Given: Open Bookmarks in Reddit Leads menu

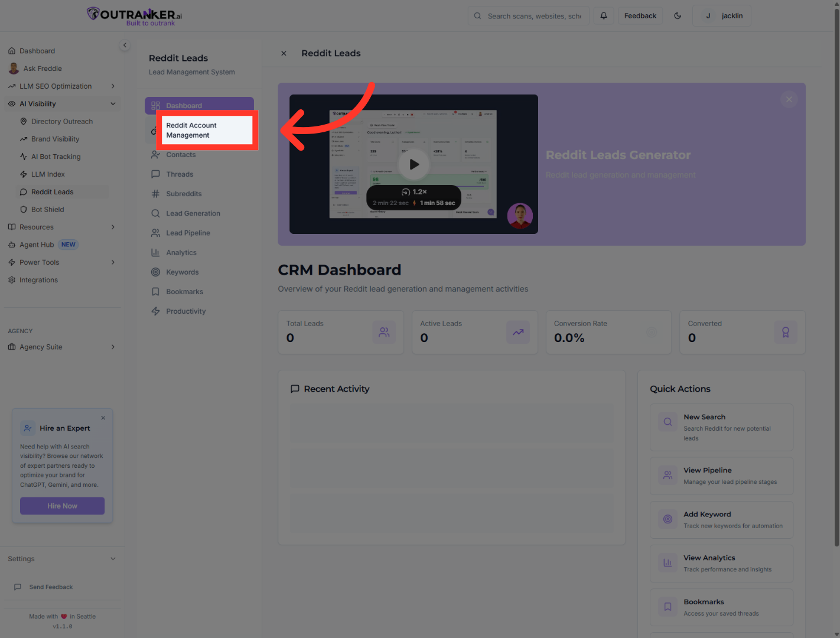Looking at the screenshot, I should [x=185, y=291].
